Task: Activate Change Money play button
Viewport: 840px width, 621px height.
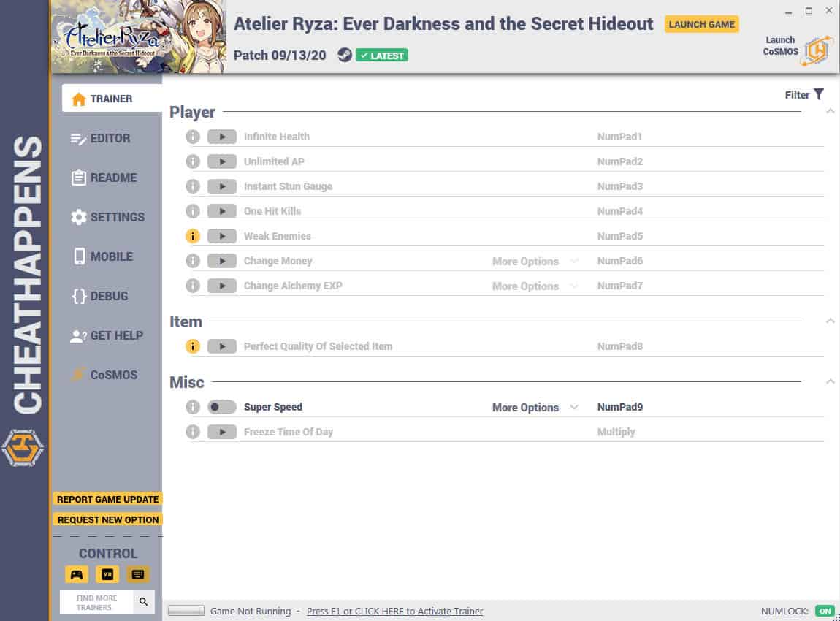Action: tap(222, 261)
